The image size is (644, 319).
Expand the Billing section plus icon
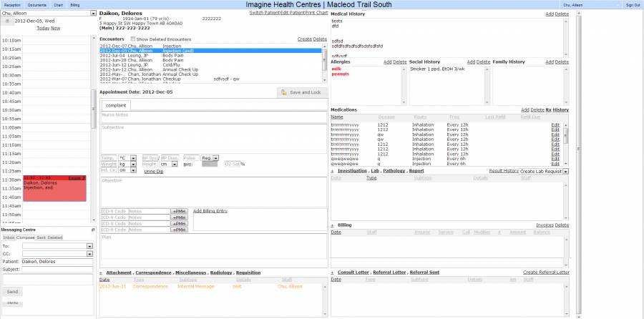332,225
